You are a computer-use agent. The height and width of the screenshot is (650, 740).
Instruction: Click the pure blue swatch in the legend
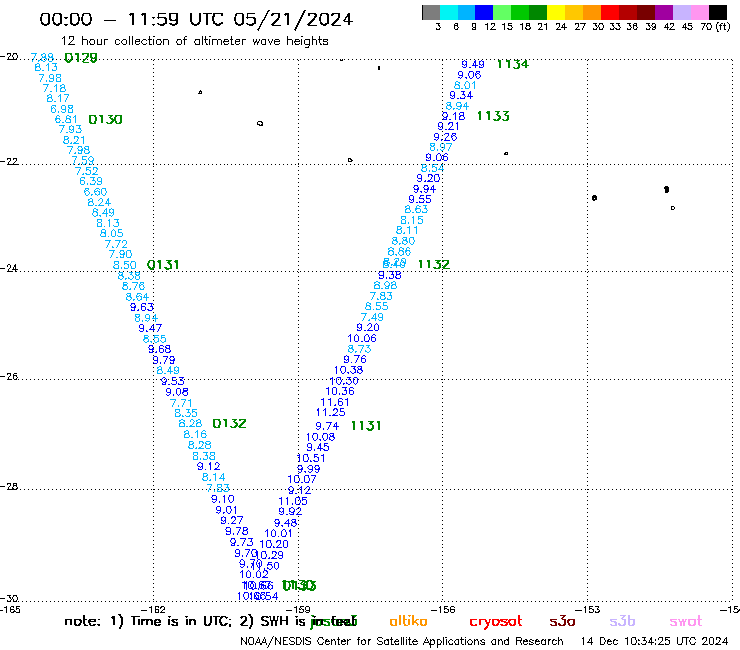click(x=484, y=12)
